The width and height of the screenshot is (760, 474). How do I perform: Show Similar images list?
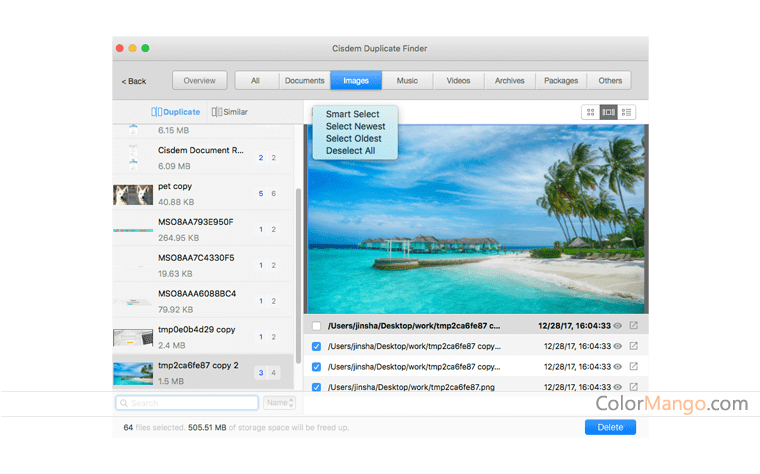230,112
